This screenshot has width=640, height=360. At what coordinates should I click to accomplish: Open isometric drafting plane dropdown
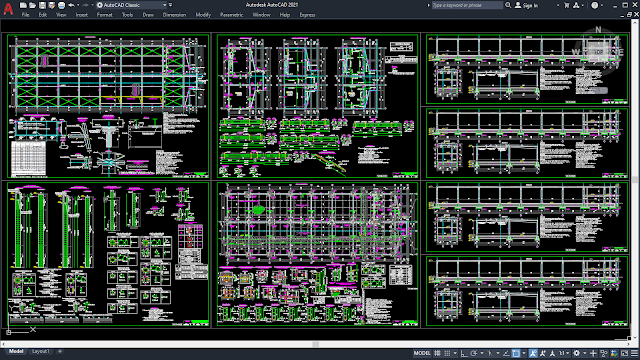tap(498, 353)
